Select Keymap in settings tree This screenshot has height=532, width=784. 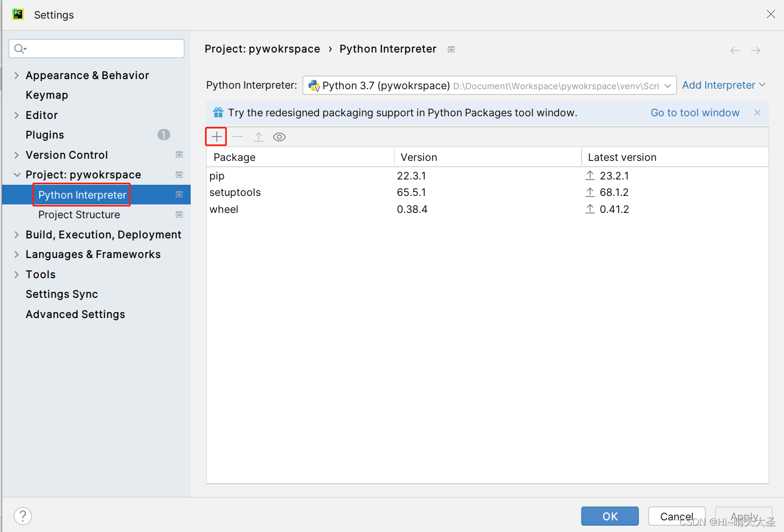point(47,95)
